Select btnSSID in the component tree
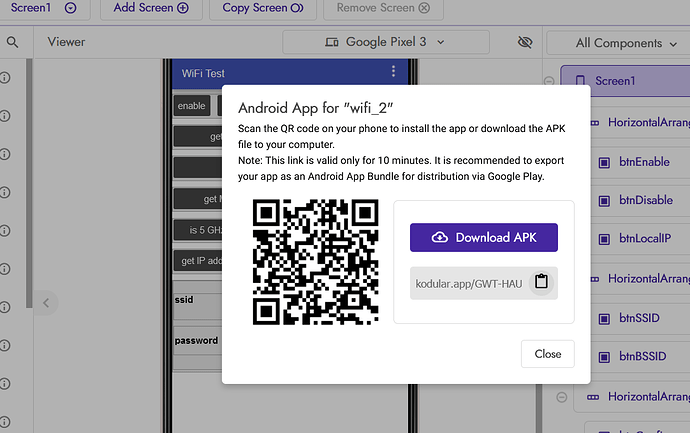 pyautogui.click(x=639, y=318)
